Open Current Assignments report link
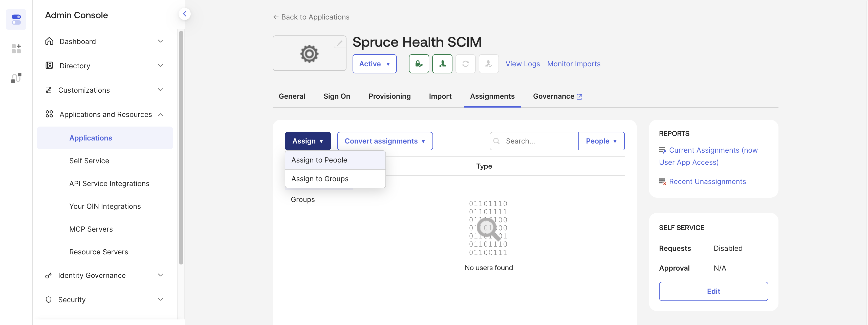868x325 pixels. [x=708, y=156]
